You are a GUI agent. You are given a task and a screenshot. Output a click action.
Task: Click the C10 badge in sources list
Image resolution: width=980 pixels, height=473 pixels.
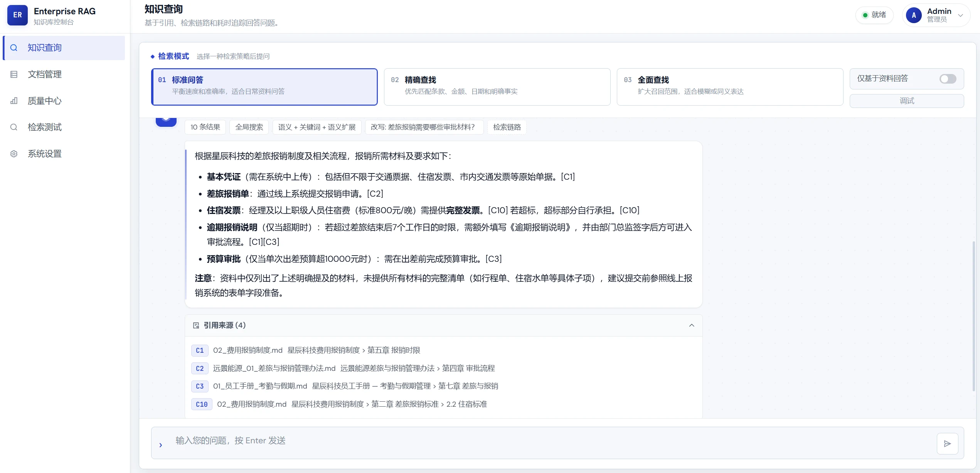(202, 404)
